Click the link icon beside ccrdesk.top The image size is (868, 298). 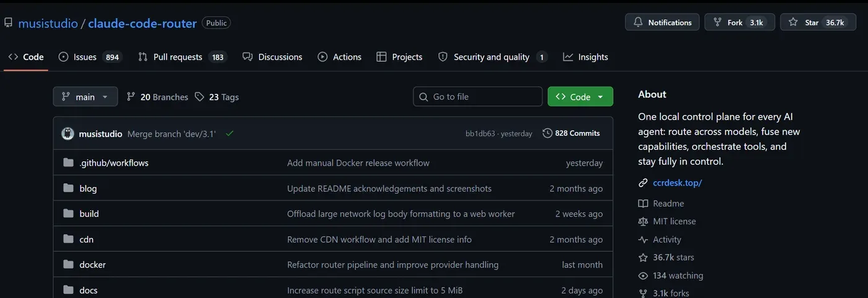pos(643,183)
